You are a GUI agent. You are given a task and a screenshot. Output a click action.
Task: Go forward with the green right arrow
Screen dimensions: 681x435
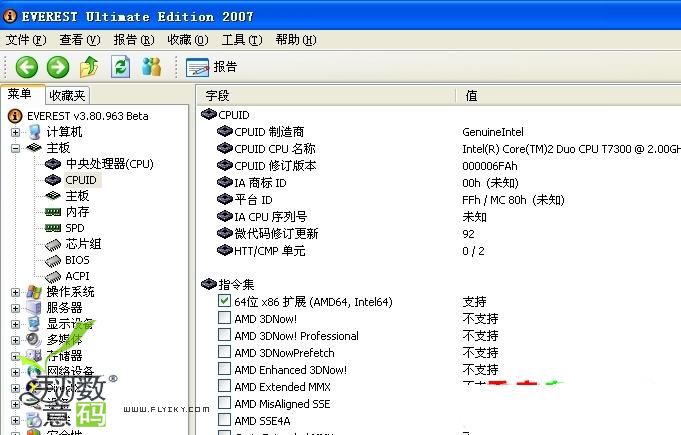coord(58,67)
